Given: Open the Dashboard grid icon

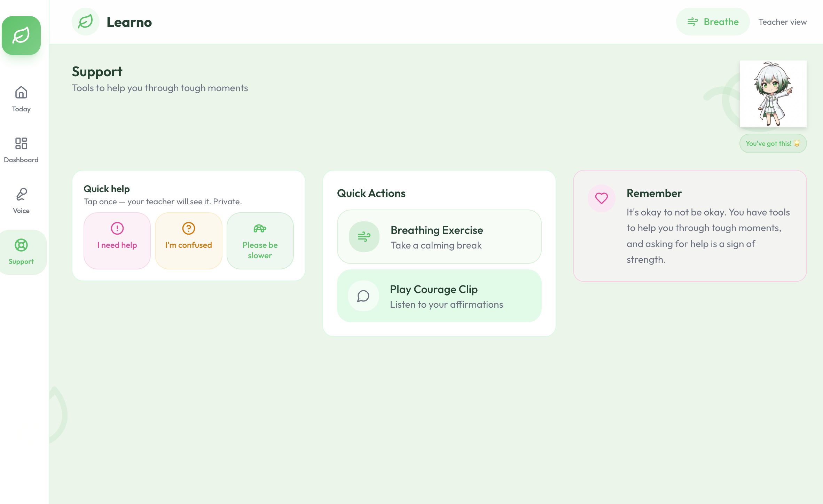Looking at the screenshot, I should click(21, 143).
